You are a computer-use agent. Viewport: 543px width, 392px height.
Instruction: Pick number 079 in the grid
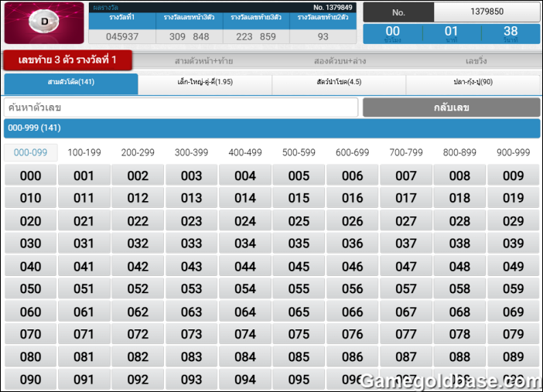point(513,335)
